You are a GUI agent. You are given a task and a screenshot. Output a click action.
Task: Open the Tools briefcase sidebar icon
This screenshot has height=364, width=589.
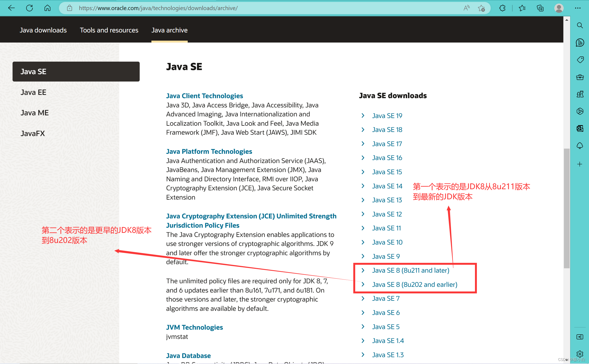tap(580, 77)
